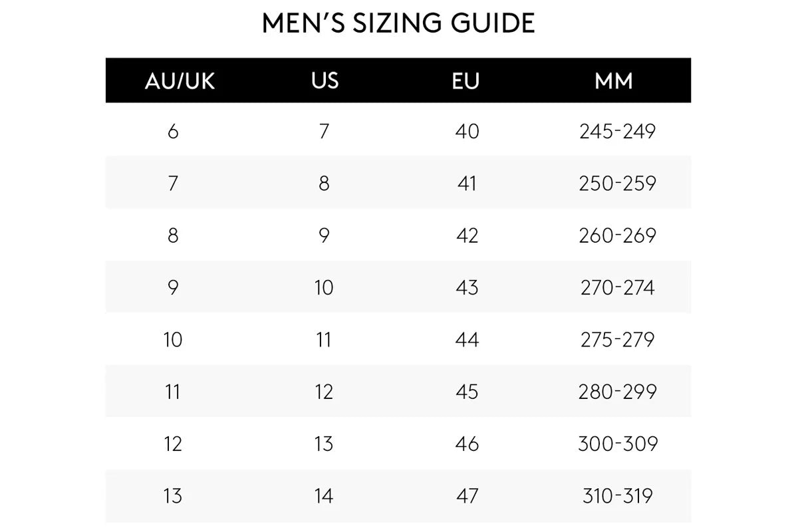Select EU size 43 cell

(x=467, y=287)
